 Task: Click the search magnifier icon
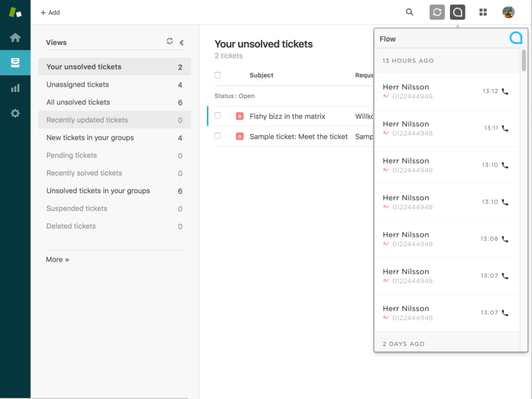pos(409,12)
